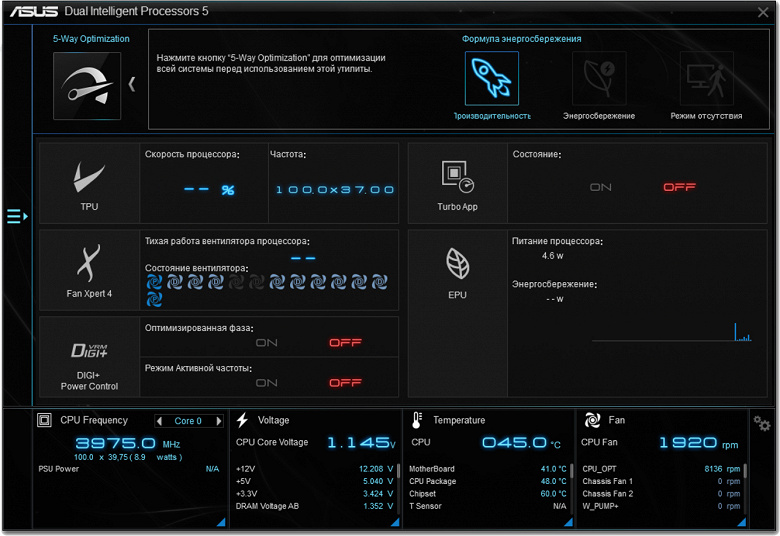Close the Dual Intelligent Processors window
The width and height of the screenshot is (780, 536).
pyautogui.click(x=763, y=12)
